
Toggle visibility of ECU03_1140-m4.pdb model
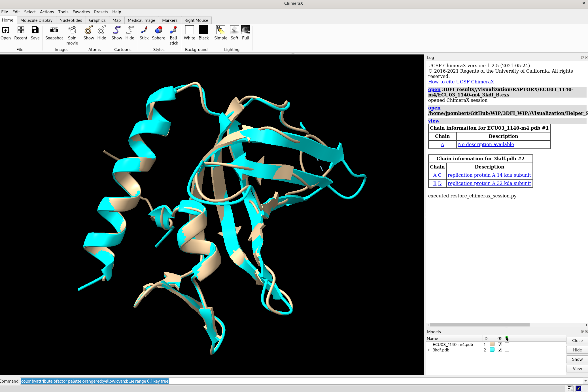click(x=500, y=344)
